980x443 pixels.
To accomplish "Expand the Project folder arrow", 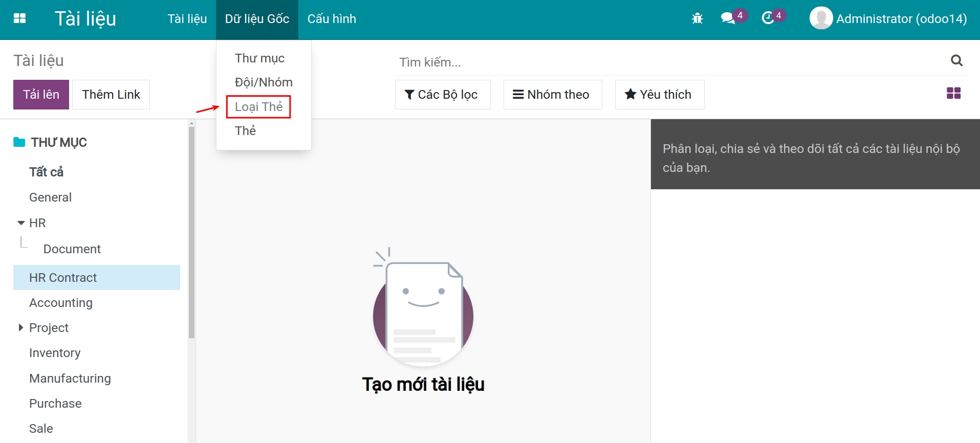I will 21,327.
